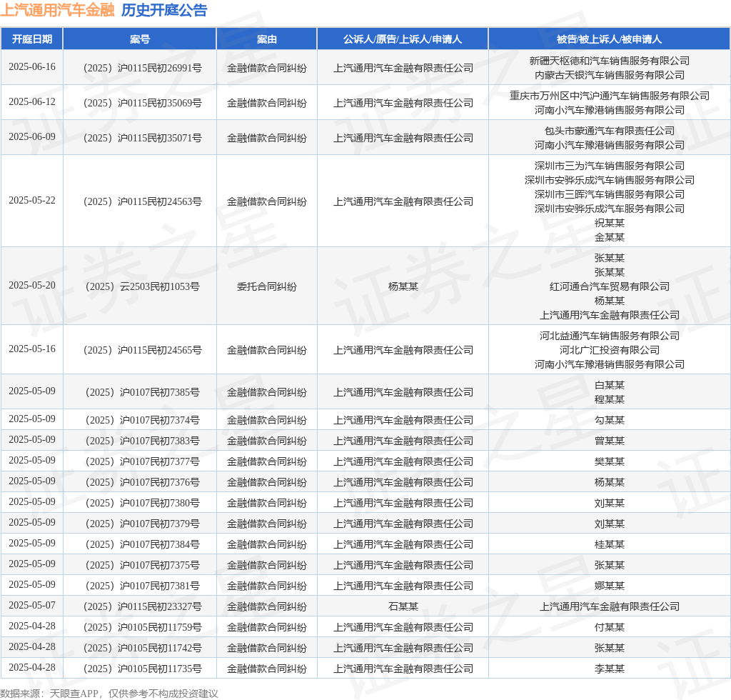Click defendant 重庆市万州区中汽沪通汽车销售服务有限公司
This screenshot has width=731, height=700.
pos(610,96)
